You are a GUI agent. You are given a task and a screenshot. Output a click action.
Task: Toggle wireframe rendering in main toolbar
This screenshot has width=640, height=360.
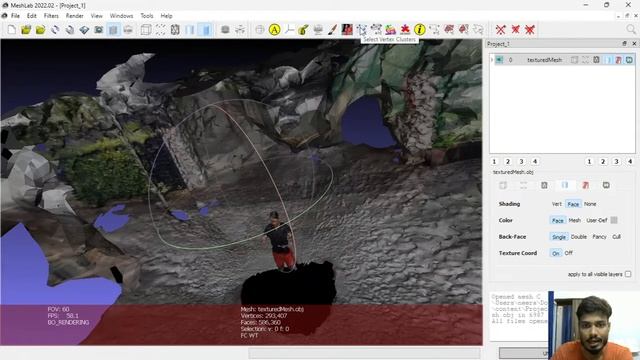pos(175,29)
